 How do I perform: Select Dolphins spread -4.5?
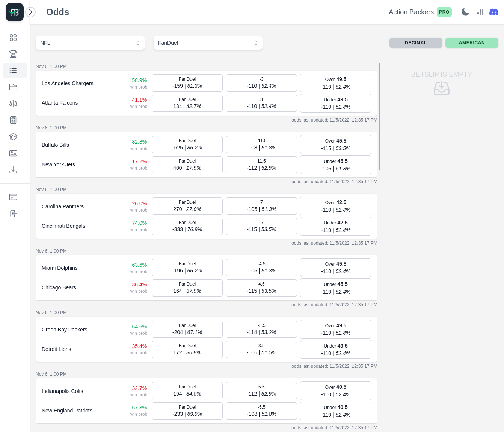pos(261,268)
